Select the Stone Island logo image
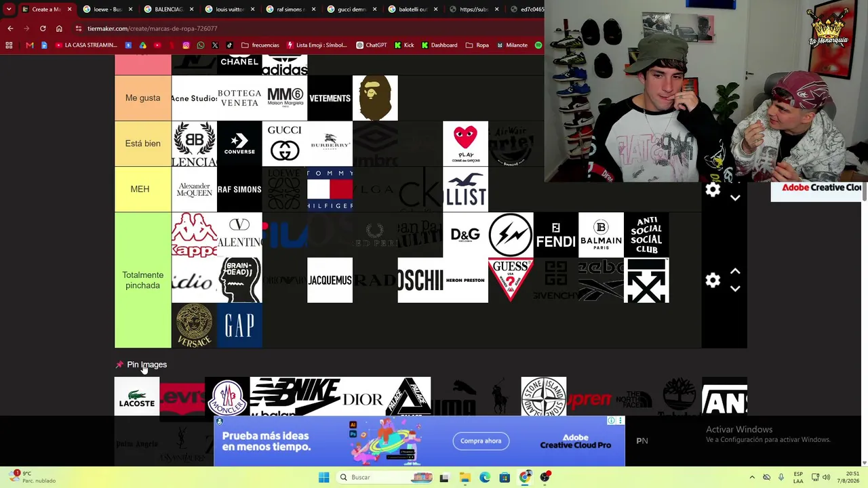 [x=544, y=396]
